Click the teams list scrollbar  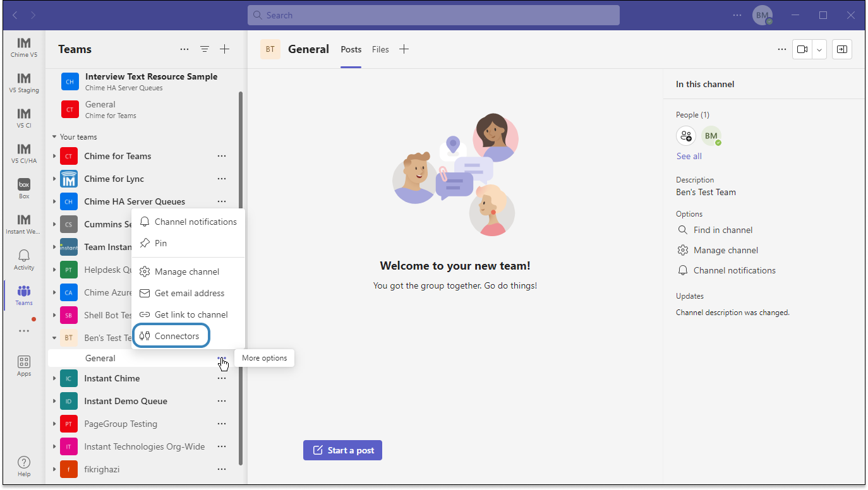click(241, 278)
